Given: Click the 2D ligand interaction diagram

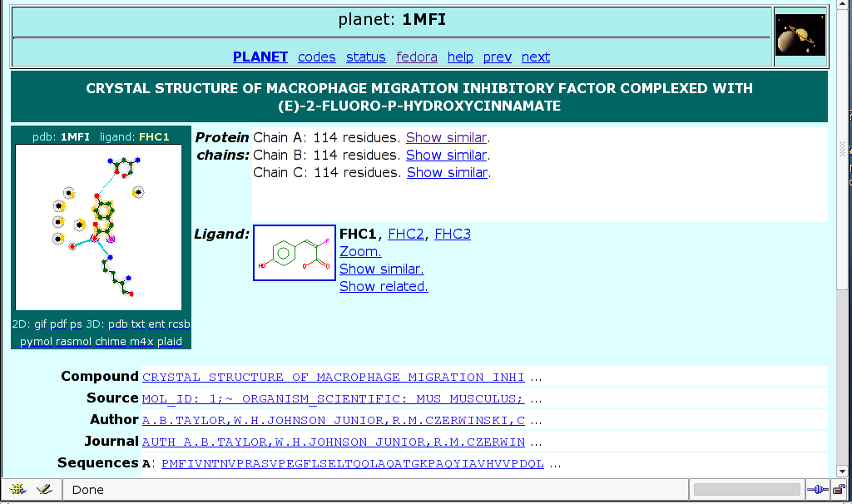Looking at the screenshot, I should (x=99, y=227).
